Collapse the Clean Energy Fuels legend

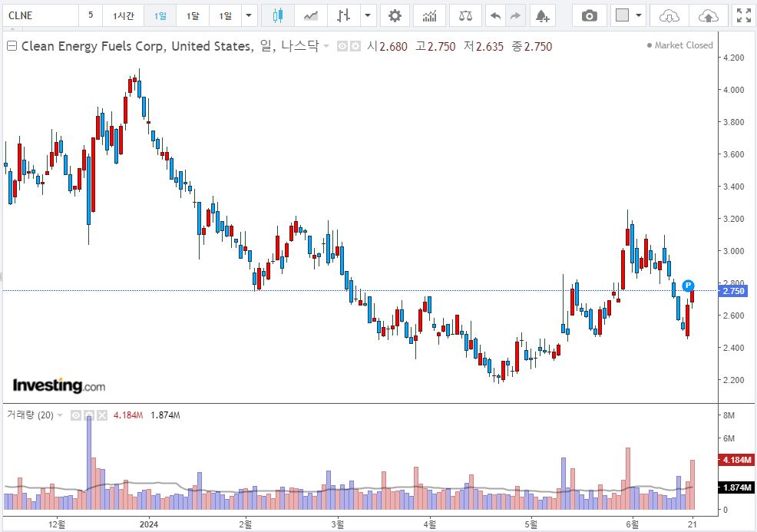tap(12, 46)
